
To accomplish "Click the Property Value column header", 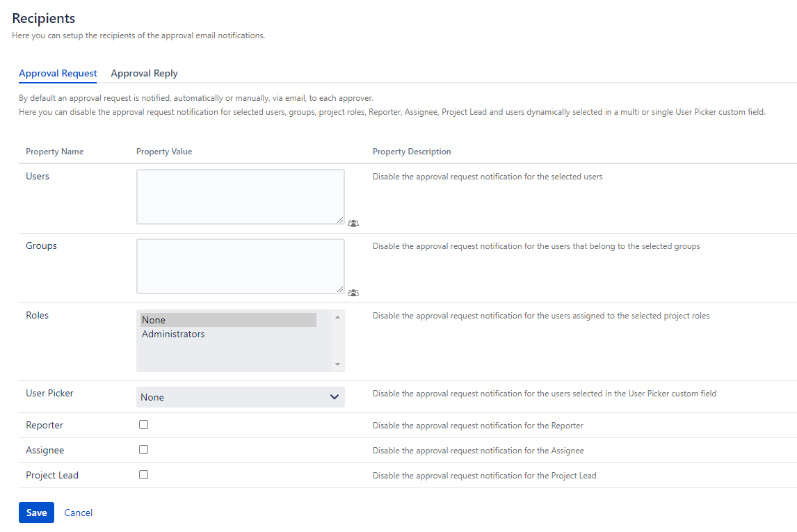I will (164, 152).
